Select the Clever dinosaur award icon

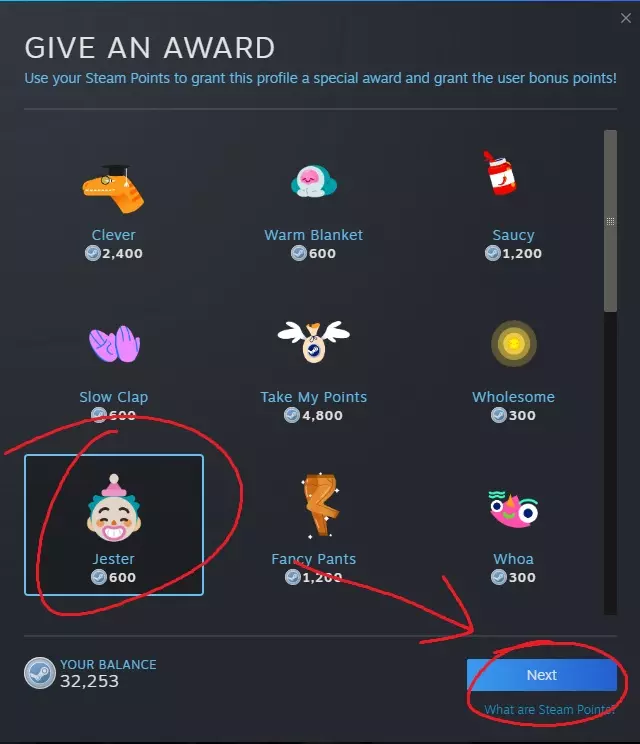point(113,188)
